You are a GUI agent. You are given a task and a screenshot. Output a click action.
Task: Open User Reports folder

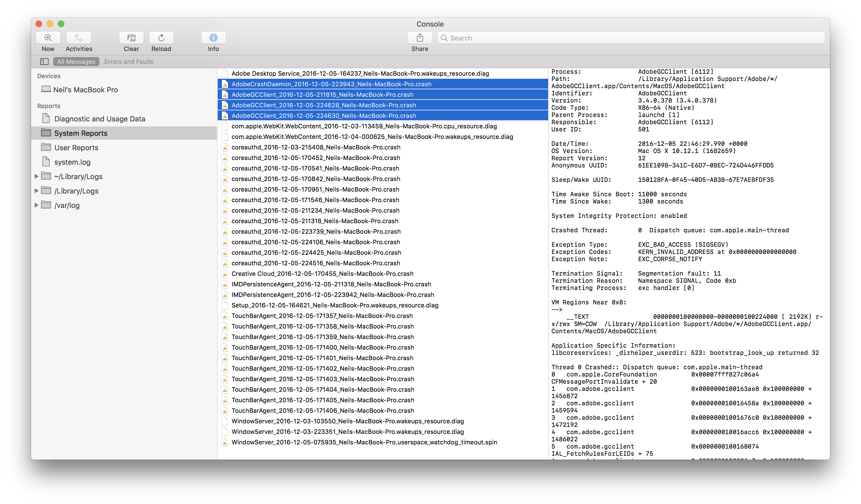point(124,147)
